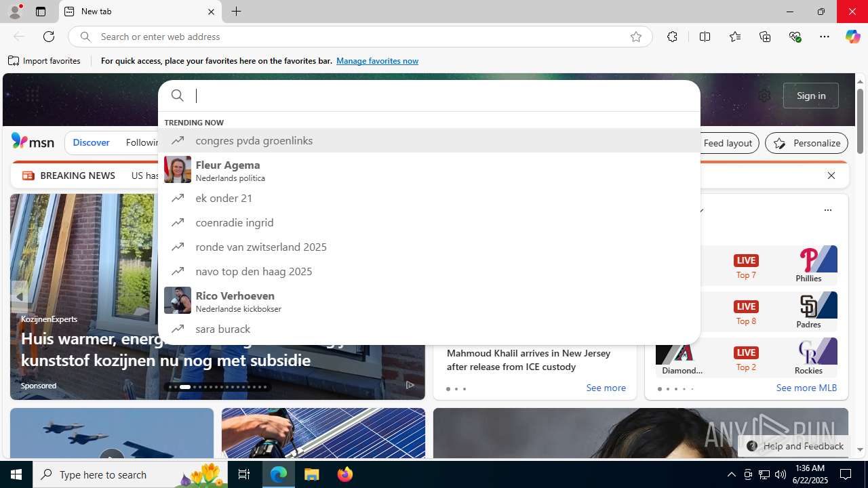Viewport: 868px width, 488px height.
Task: Open the Windows Start menu
Action: (16, 474)
